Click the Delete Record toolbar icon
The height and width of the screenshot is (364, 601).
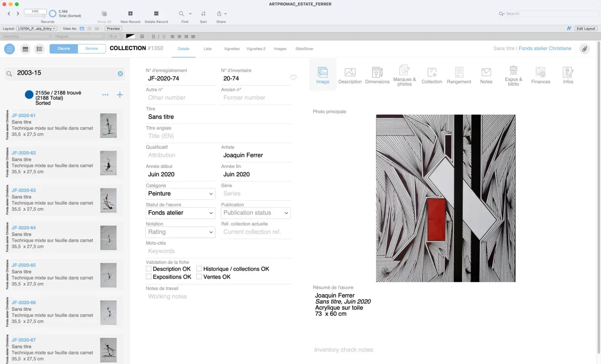pyautogui.click(x=156, y=14)
